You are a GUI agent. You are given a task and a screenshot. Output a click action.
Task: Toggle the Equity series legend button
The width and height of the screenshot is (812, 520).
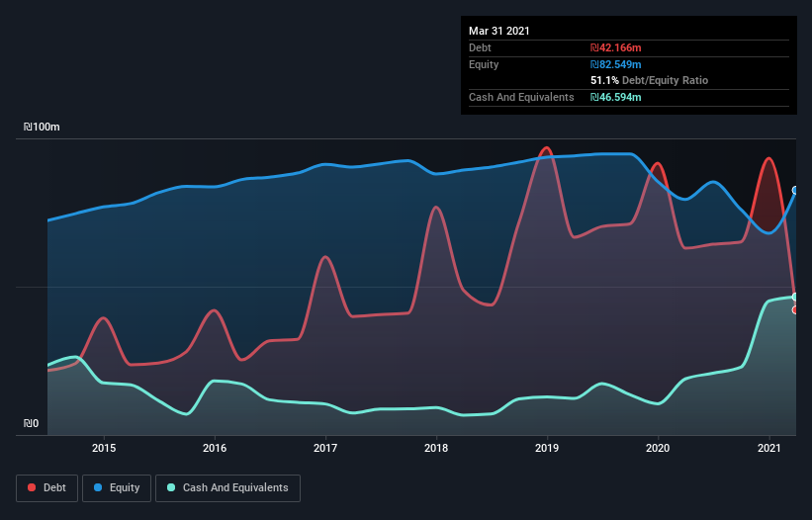[117, 488]
